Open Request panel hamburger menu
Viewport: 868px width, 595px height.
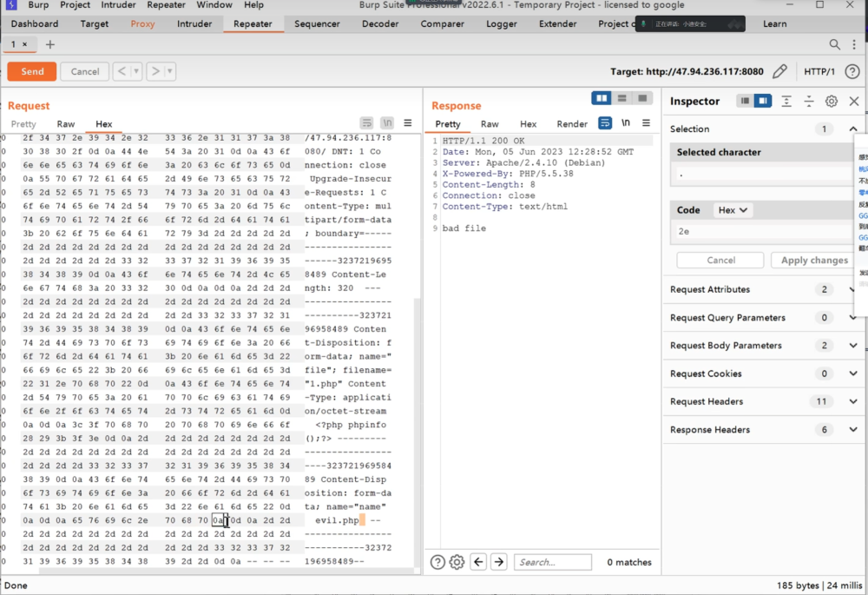tap(408, 123)
